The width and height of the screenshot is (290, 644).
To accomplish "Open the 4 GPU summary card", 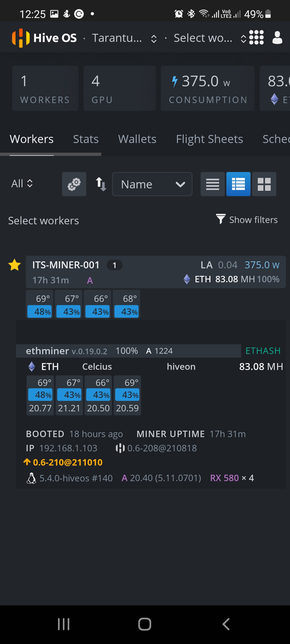I will tap(120, 88).
